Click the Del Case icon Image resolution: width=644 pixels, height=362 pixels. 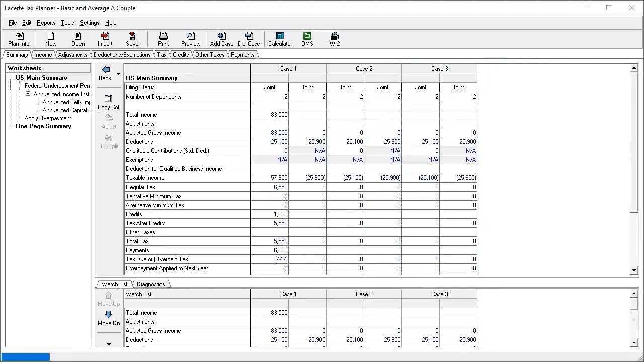pyautogui.click(x=249, y=39)
